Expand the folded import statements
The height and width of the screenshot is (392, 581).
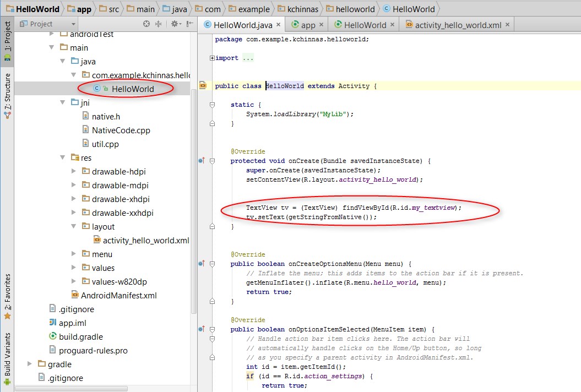(x=212, y=58)
